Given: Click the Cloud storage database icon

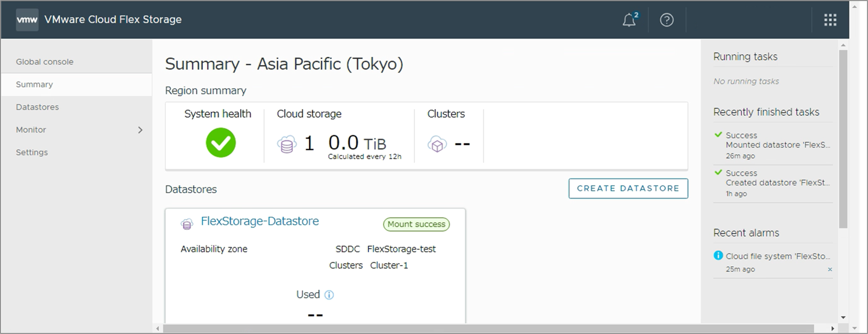Looking at the screenshot, I should pyautogui.click(x=287, y=144).
